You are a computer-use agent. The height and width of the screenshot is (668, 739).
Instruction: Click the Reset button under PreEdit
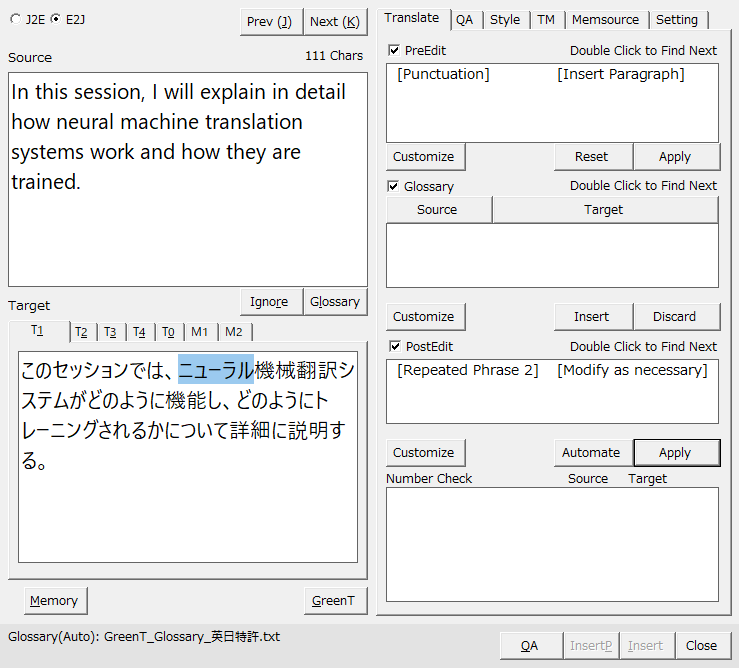[591, 156]
